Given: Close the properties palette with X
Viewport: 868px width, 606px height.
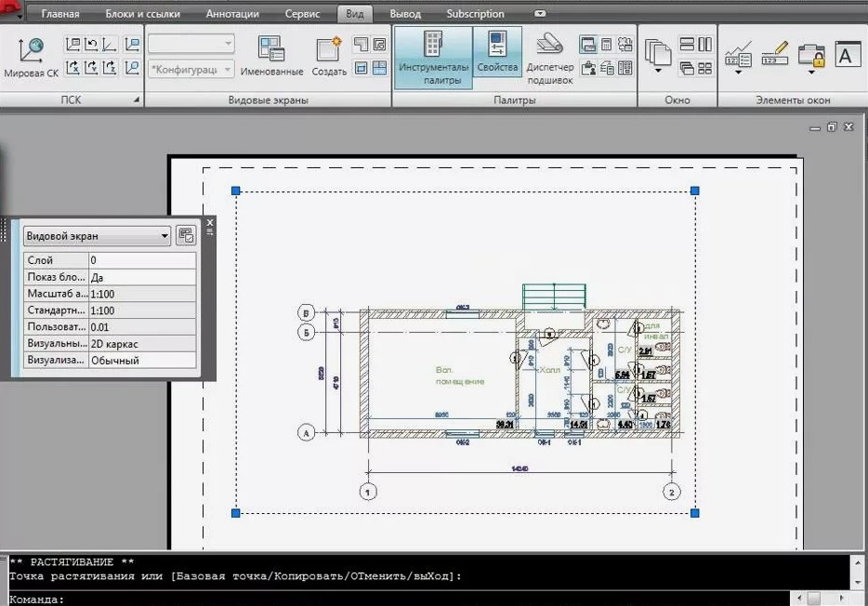Looking at the screenshot, I should (210, 222).
